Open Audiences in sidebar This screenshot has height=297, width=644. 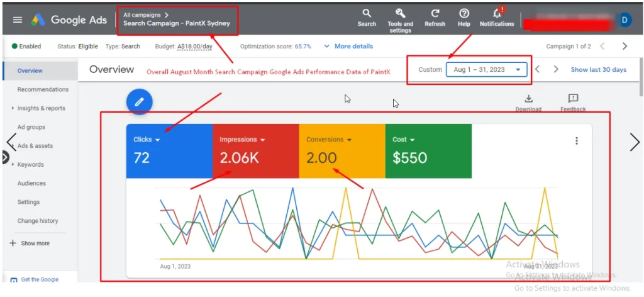(x=31, y=184)
